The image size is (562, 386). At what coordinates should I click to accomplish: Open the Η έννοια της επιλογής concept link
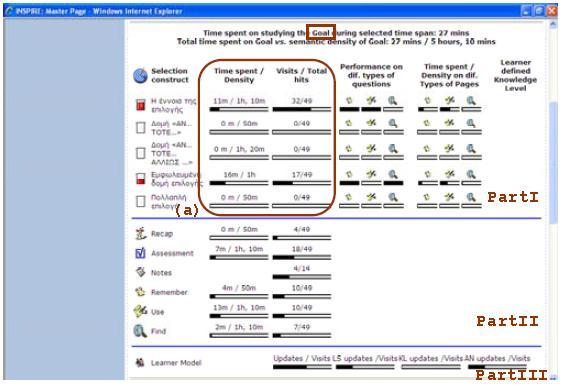tap(173, 105)
